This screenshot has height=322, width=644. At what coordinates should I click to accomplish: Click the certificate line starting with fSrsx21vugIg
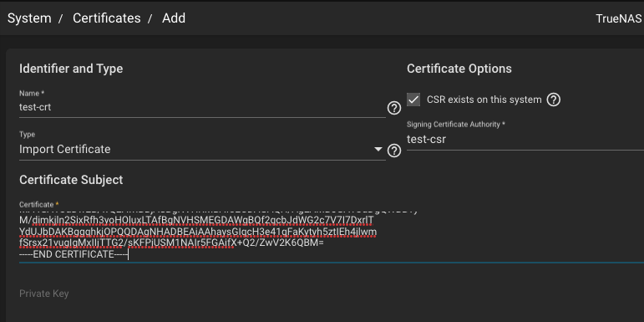[x=172, y=243]
